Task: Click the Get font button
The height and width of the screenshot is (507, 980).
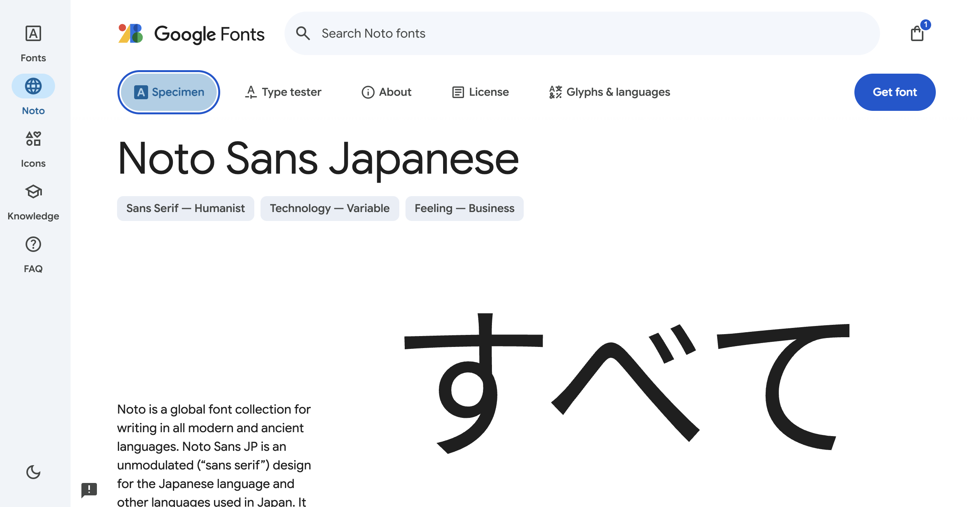Action: click(895, 92)
